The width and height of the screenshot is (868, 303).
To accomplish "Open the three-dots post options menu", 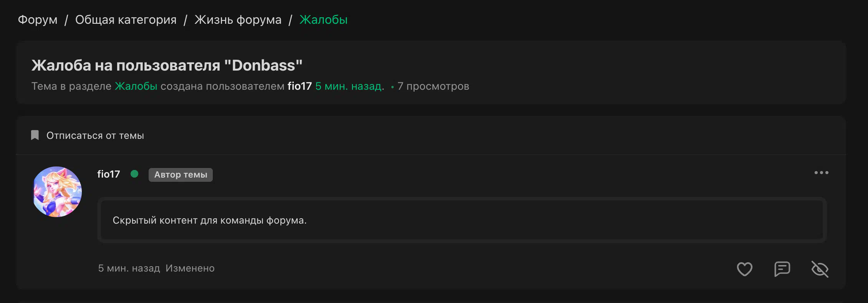I will pyautogui.click(x=822, y=173).
